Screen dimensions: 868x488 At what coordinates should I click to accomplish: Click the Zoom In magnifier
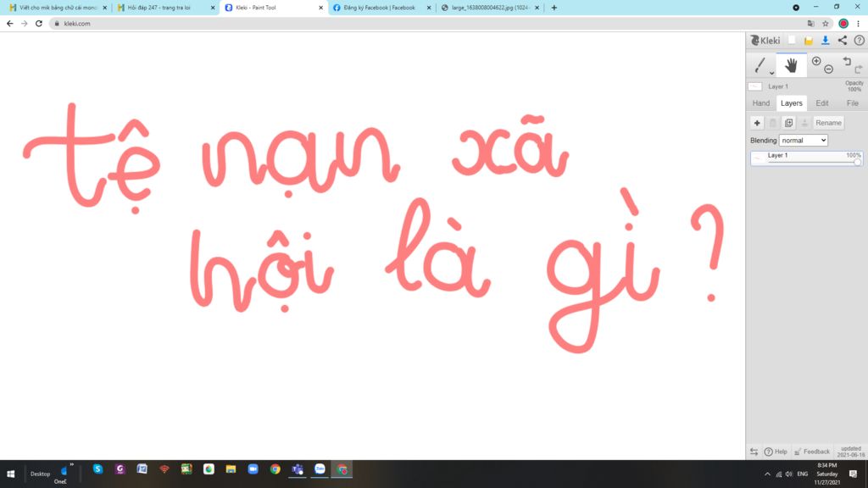tap(816, 61)
